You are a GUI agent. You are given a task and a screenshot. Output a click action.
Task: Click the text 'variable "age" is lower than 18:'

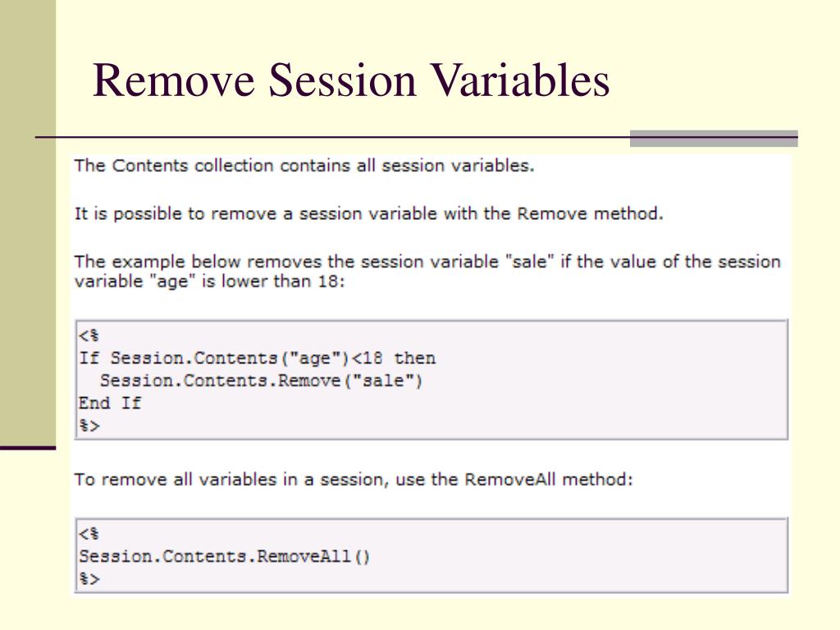coord(209,281)
